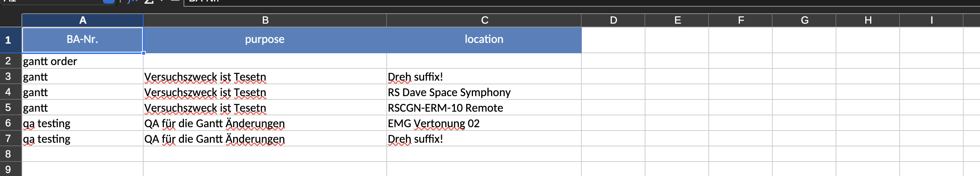Select the 'RSCGN-ERM-10 Remote' cell
The height and width of the screenshot is (176, 980).
tap(484, 108)
